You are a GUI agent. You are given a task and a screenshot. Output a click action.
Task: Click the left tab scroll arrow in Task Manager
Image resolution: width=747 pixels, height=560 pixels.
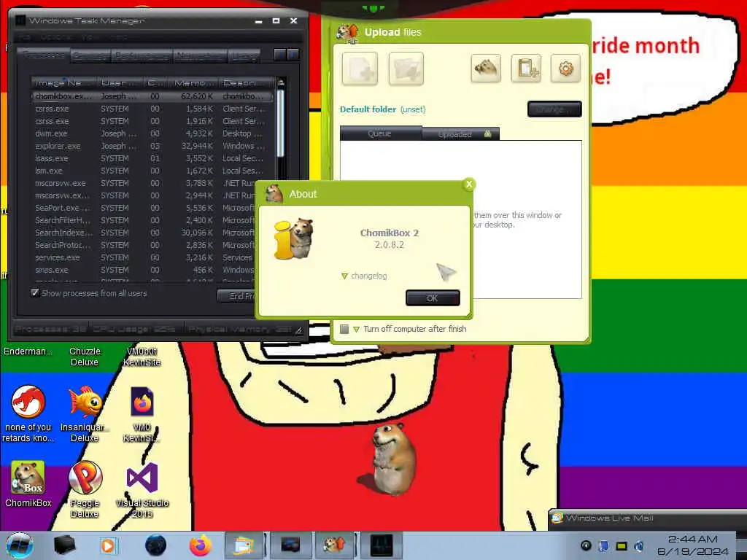280,55
